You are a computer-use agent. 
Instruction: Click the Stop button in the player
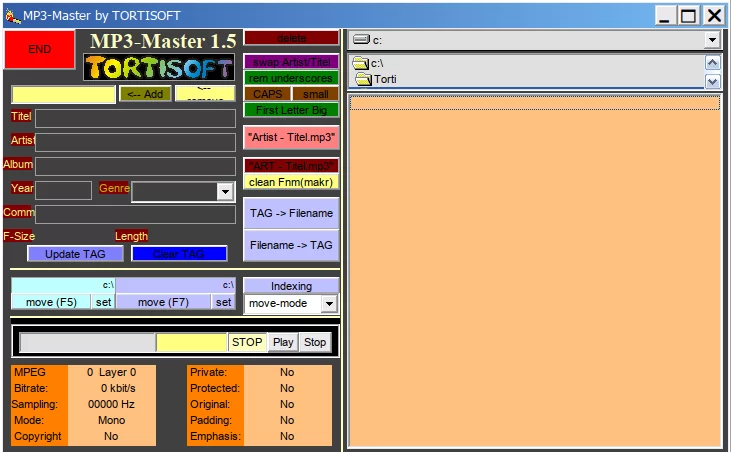[x=315, y=342]
